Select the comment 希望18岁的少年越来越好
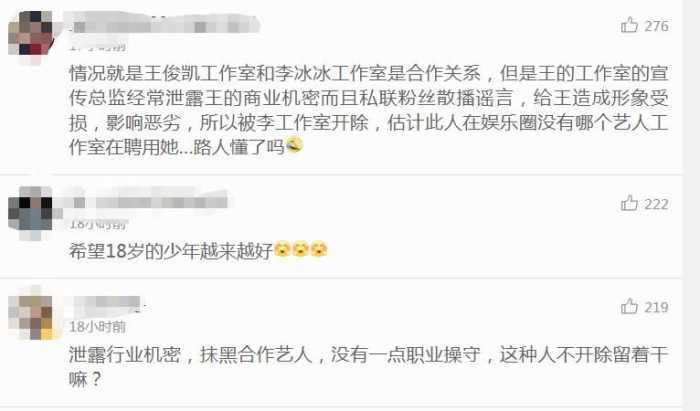Viewport: 700px width, 411px height. (x=171, y=251)
